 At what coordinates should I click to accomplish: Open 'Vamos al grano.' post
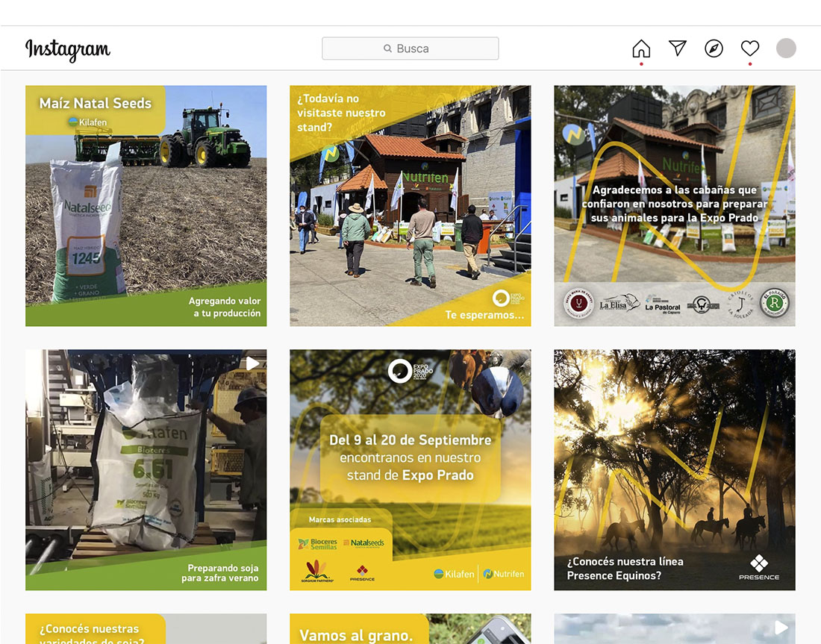pyautogui.click(x=410, y=629)
